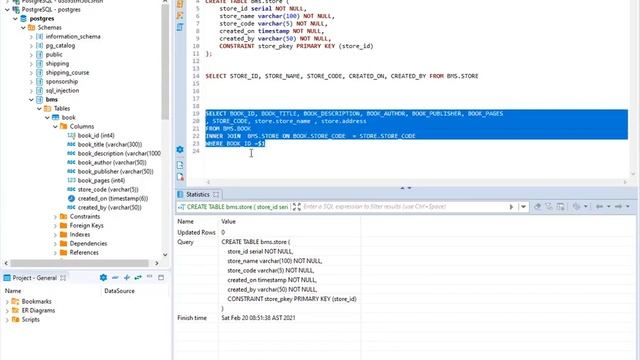The width and height of the screenshot is (640, 360).
Task: Click the DataSource column header
Action: (x=119, y=291)
